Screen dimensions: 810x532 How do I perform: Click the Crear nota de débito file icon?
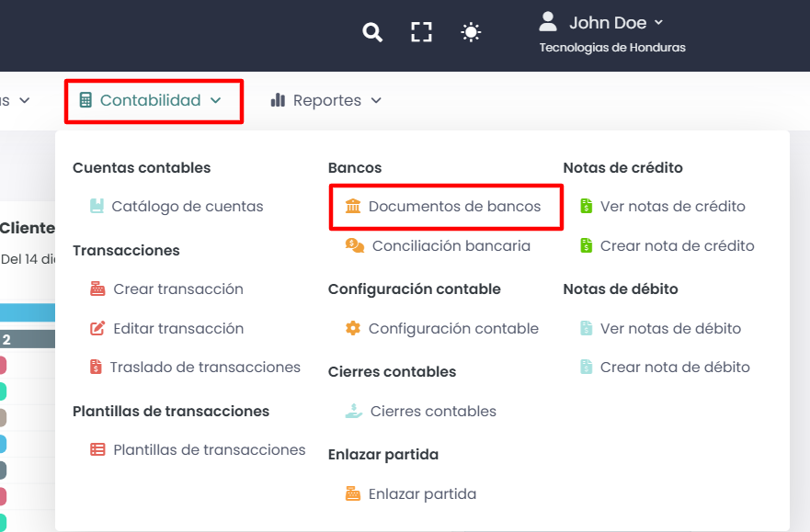[x=587, y=367]
